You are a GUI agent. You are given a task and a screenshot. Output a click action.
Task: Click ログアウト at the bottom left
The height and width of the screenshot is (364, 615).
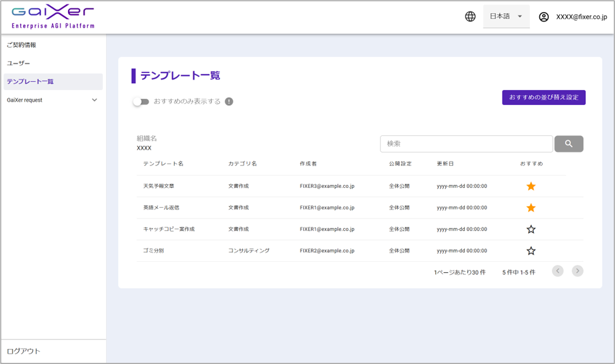(23, 351)
